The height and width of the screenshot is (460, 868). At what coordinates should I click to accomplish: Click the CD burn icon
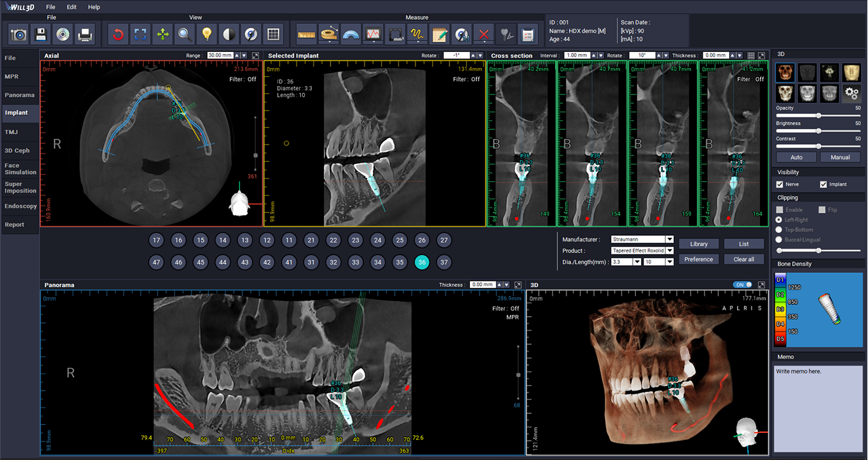tap(62, 34)
